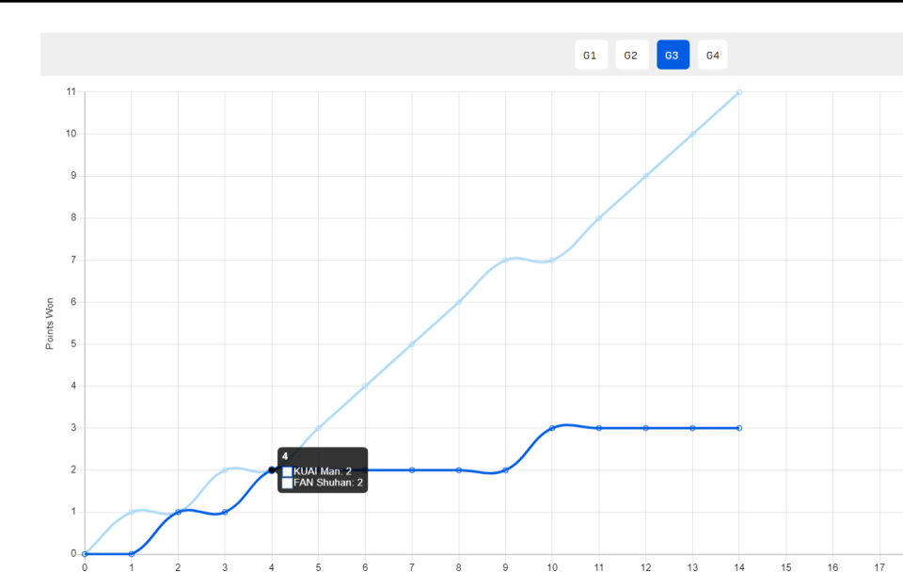Click the FAN Shuhan swatch in tooltip
This screenshot has height=588, width=903.
point(288,483)
